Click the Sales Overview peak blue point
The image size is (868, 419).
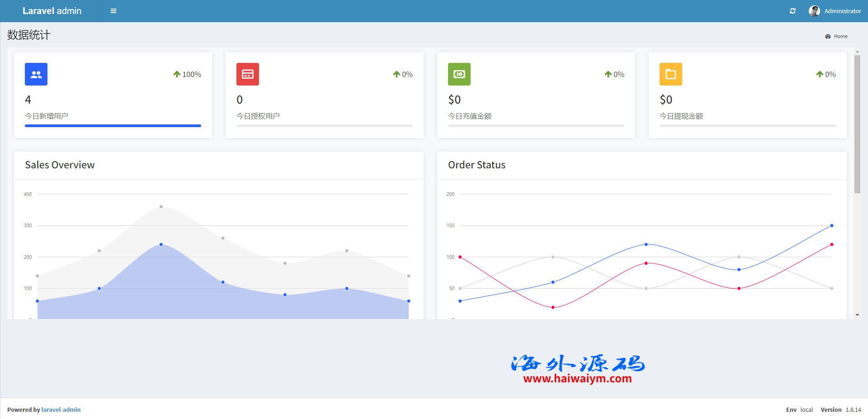point(161,244)
